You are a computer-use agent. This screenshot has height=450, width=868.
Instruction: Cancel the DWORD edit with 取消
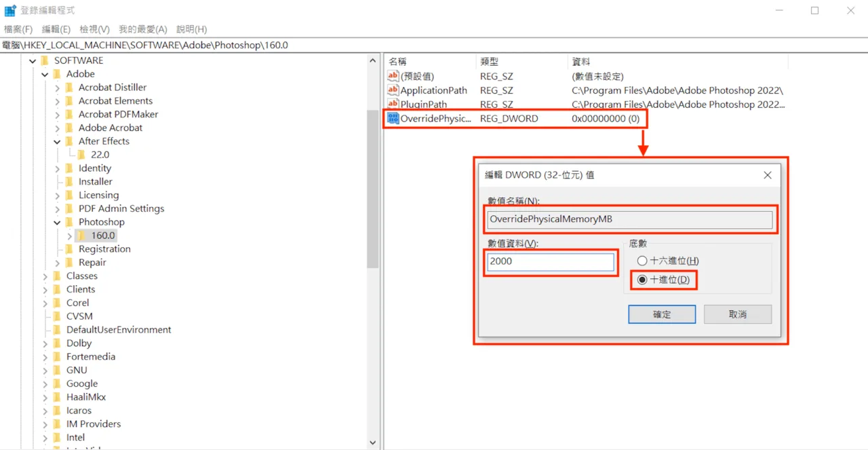click(x=738, y=314)
